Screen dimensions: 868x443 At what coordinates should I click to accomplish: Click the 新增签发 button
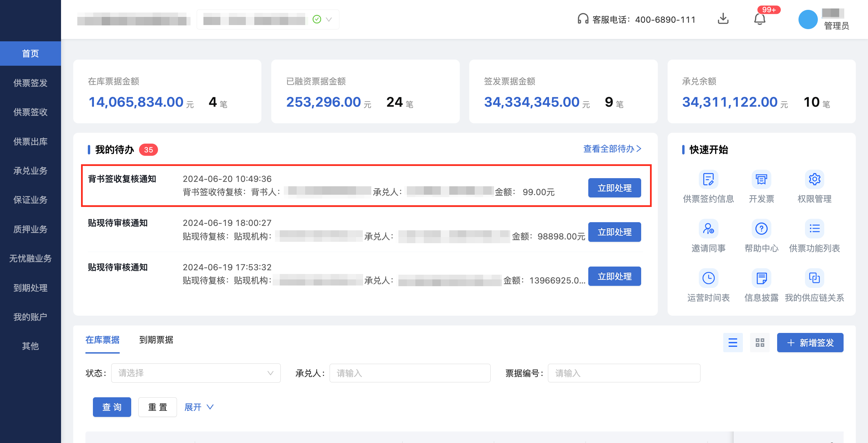(810, 342)
